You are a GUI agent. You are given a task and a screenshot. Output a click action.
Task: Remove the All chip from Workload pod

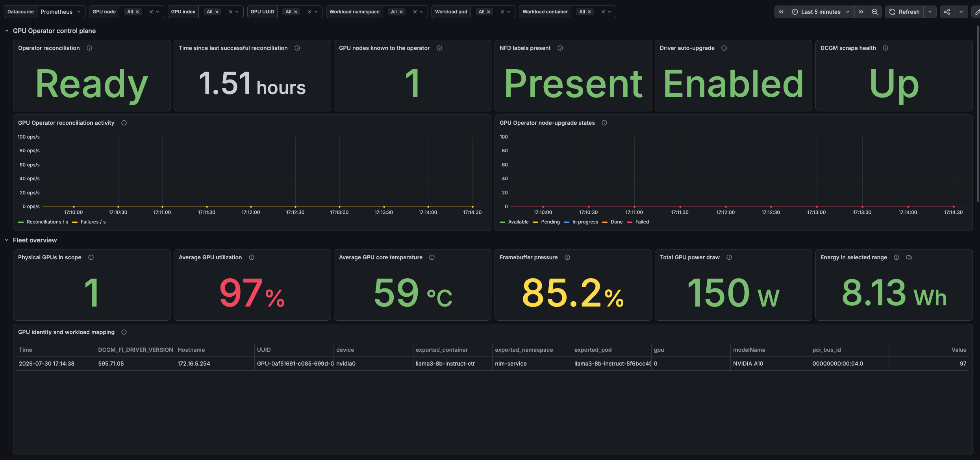[x=489, y=12]
